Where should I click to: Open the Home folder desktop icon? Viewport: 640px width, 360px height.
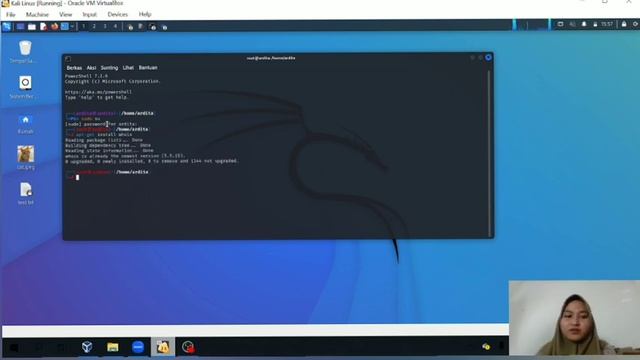click(25, 123)
